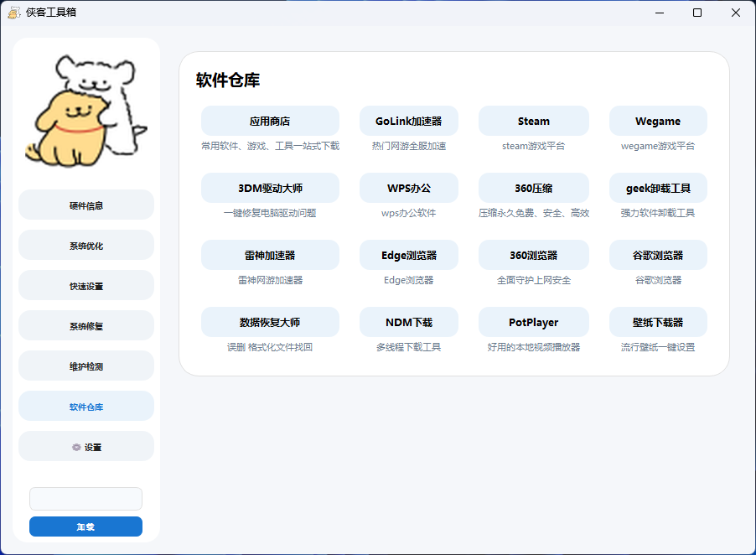
Task: Click the Steam button
Action: coord(534,121)
